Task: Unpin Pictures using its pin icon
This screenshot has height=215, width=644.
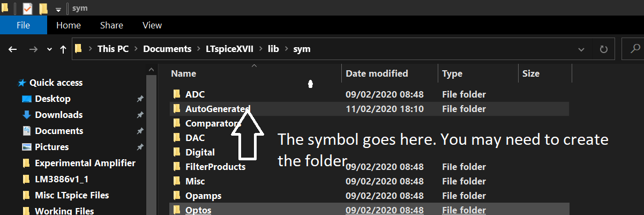Action: click(x=140, y=147)
